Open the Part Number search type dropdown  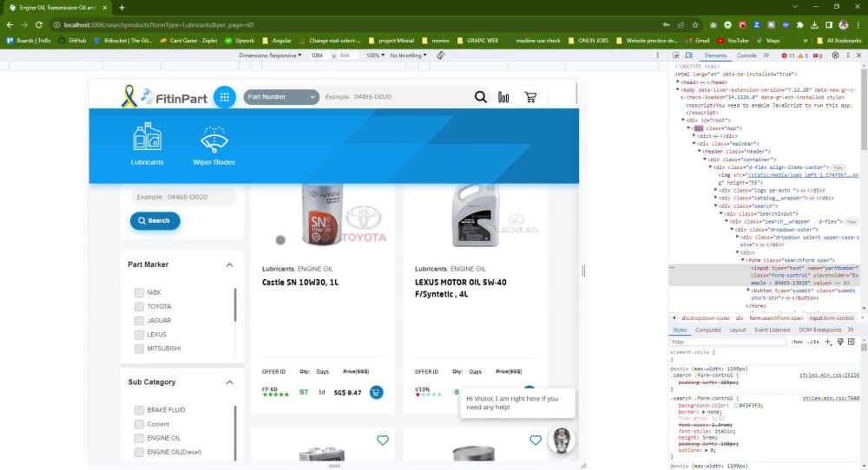281,97
